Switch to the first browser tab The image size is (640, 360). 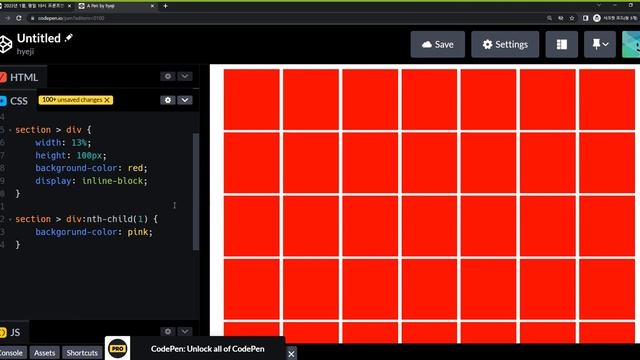coord(35,6)
